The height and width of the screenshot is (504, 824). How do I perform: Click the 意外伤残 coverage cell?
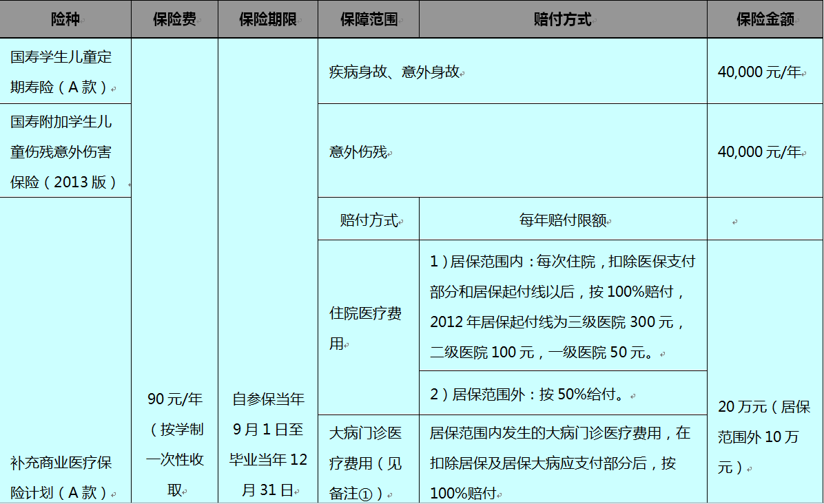click(x=513, y=151)
